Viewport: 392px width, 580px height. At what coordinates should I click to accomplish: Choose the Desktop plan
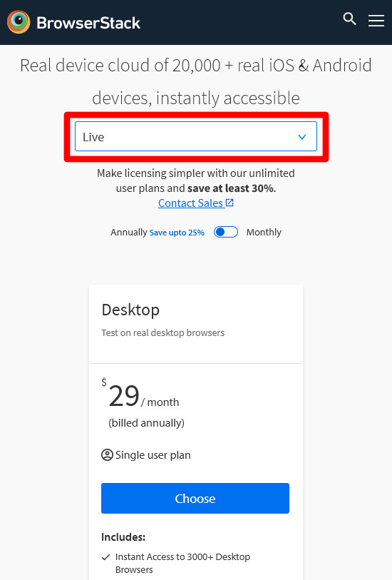point(195,498)
